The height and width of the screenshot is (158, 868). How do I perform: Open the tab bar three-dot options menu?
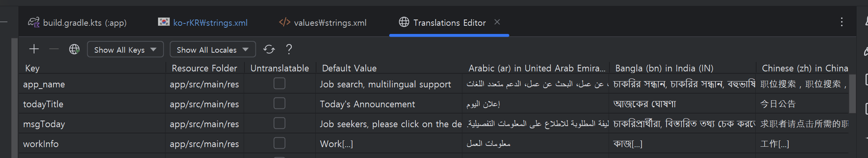tap(841, 22)
